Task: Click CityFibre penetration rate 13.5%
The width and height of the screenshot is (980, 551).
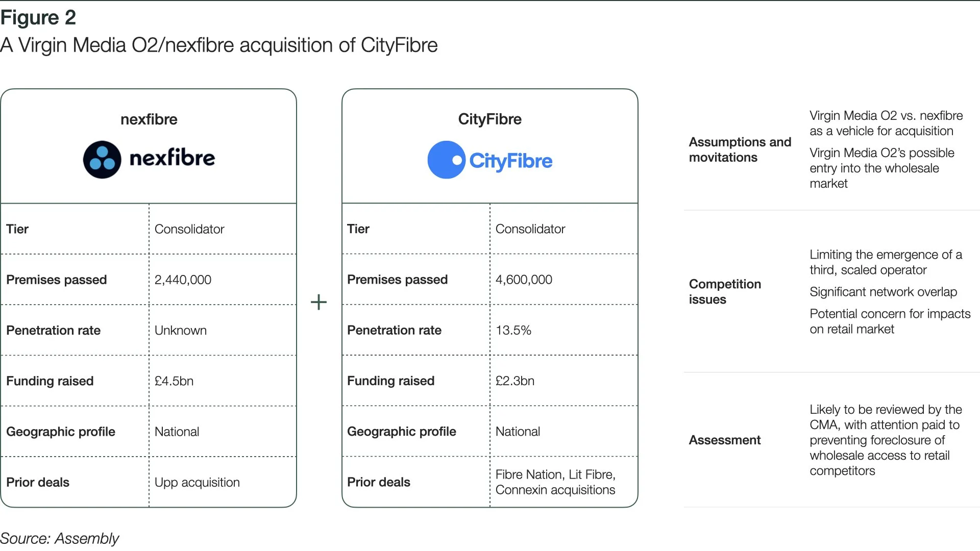Action: (513, 330)
